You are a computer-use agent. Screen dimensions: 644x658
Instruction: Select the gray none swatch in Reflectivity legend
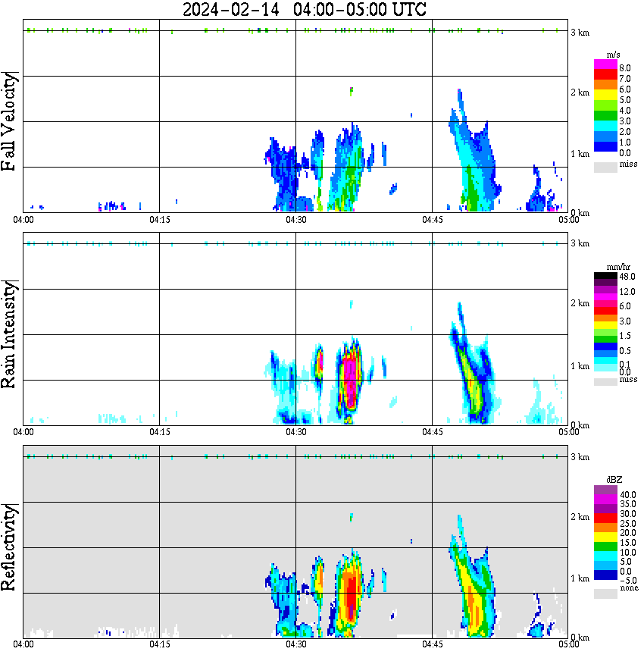tap(605, 594)
